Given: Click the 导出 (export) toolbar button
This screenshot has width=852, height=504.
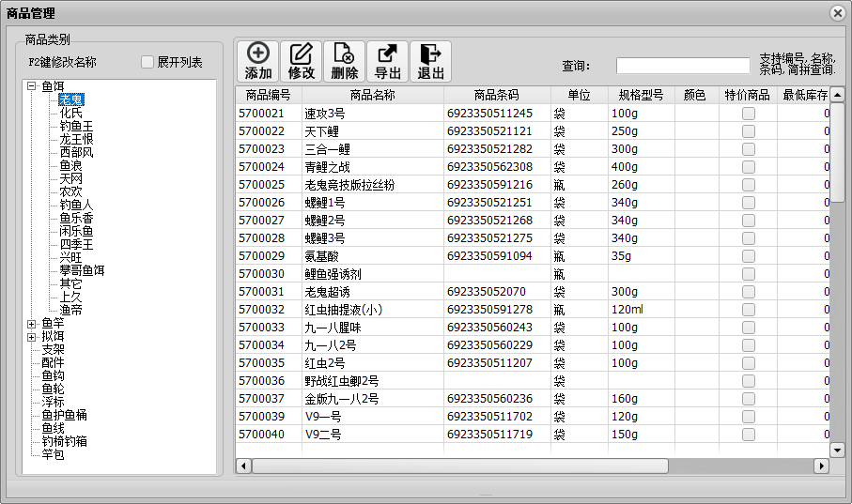Looking at the screenshot, I should 387,61.
